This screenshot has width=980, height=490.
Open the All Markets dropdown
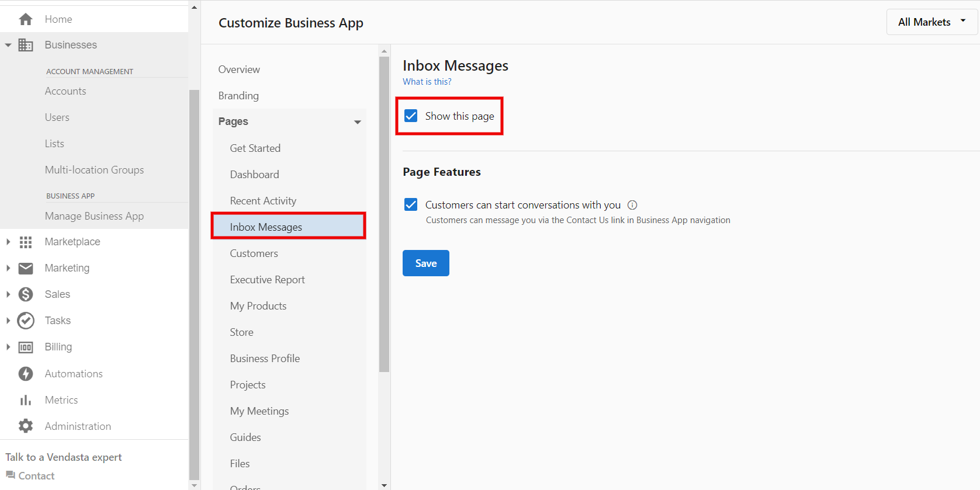(931, 22)
